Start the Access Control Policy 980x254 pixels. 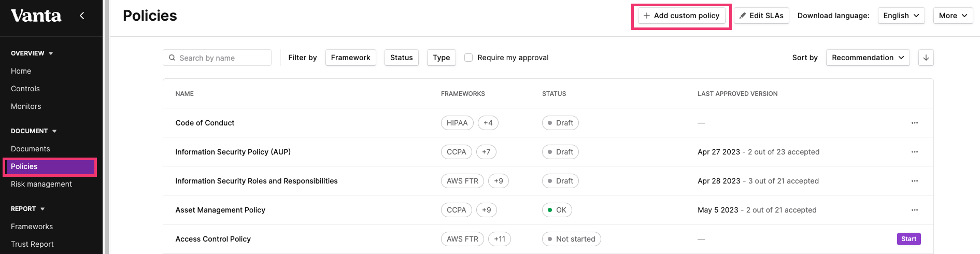(908, 239)
